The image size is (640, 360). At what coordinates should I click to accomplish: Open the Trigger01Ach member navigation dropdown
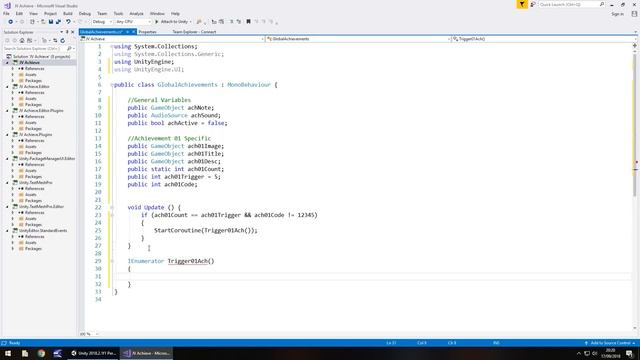click(x=544, y=39)
